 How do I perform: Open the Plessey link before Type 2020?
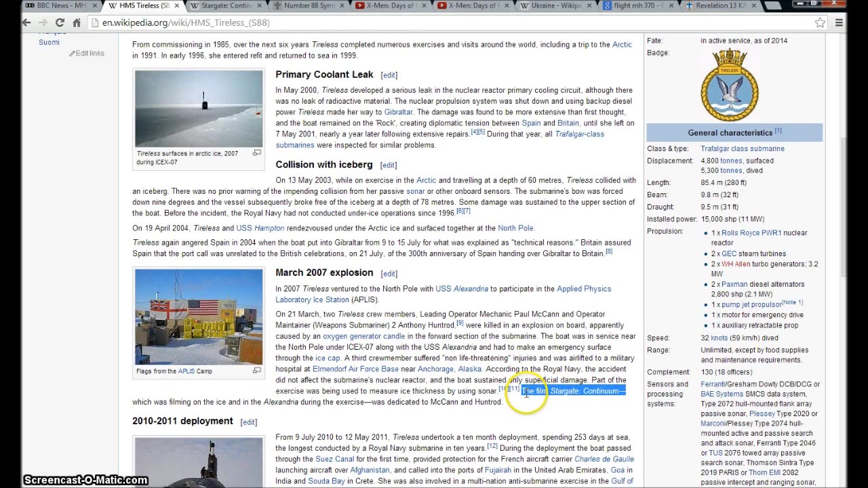click(x=762, y=413)
